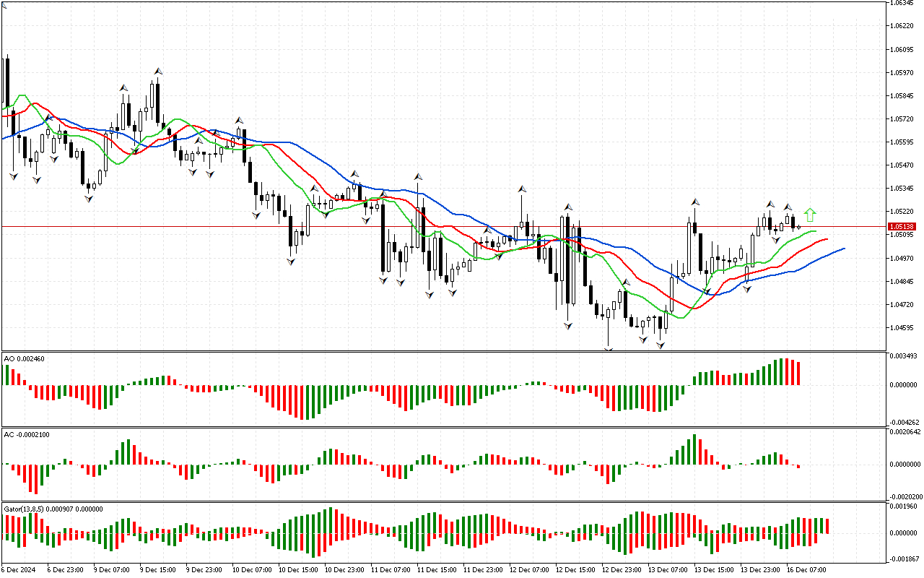The width and height of the screenshot is (924, 578).
Task: Click the 1.05470 axis value
Action: click(902, 165)
